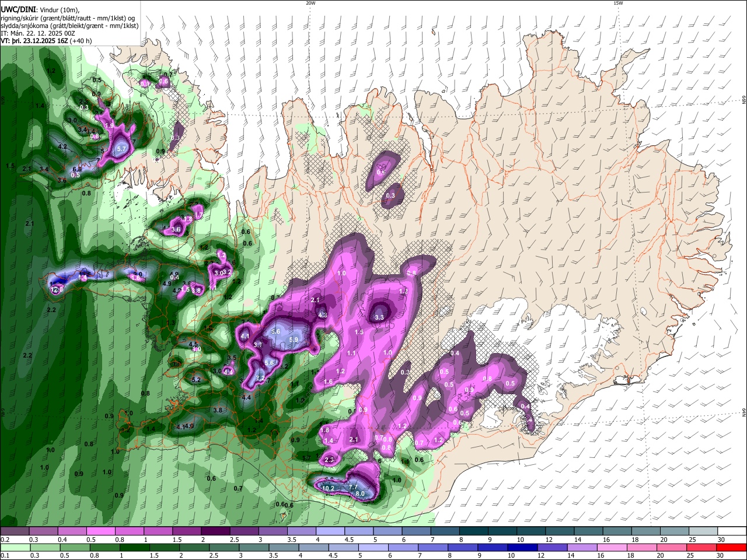Click the 5.7 value in the Westfjords
747x560 pixels.
121,149
